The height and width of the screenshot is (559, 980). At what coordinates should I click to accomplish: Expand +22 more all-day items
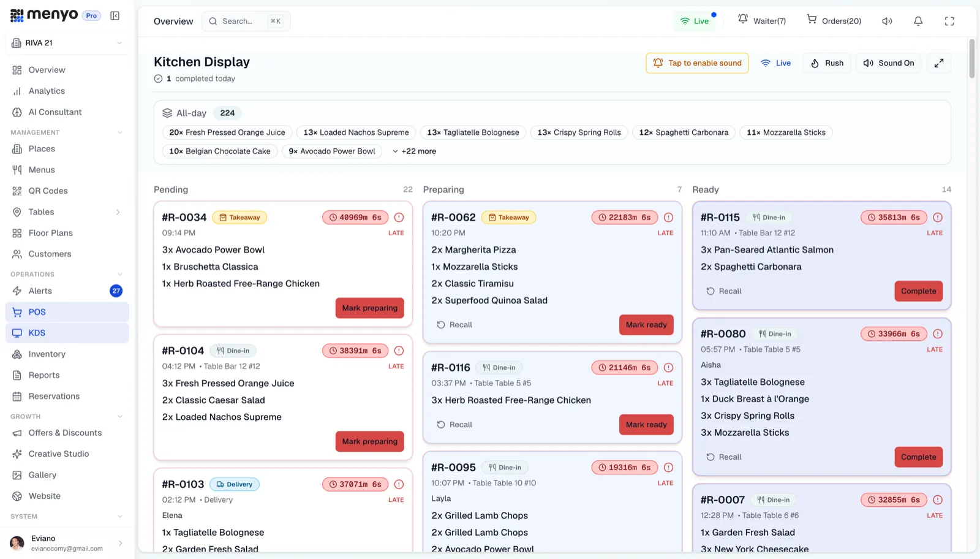[x=415, y=151]
